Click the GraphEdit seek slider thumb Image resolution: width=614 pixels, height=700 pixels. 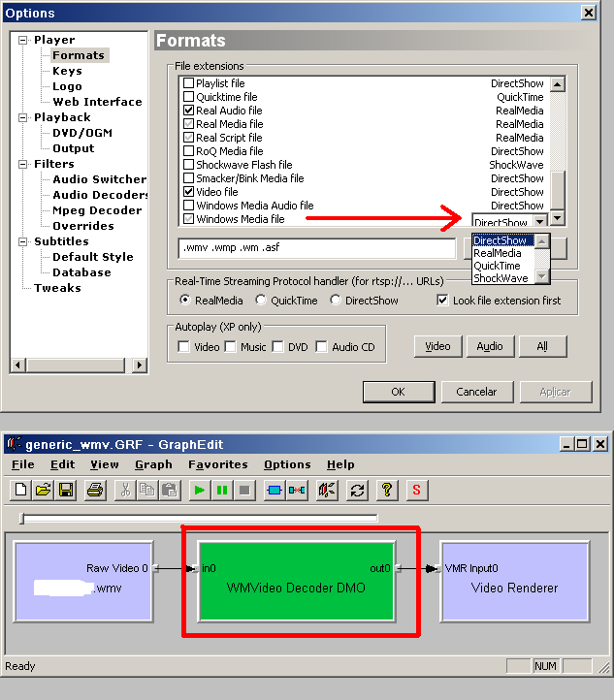(x=22, y=519)
